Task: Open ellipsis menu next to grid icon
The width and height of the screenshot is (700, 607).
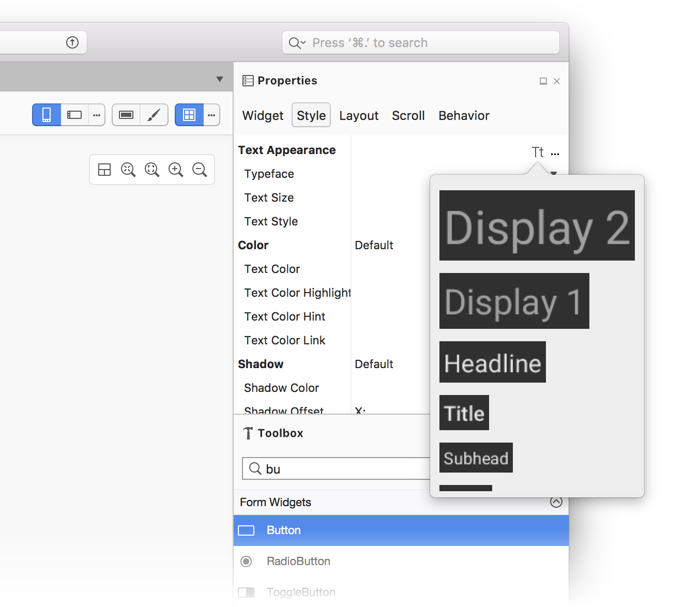Action: 211,115
